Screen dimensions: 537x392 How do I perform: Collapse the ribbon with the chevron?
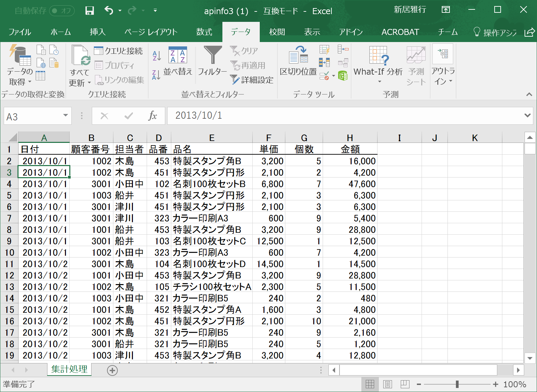[529, 94]
